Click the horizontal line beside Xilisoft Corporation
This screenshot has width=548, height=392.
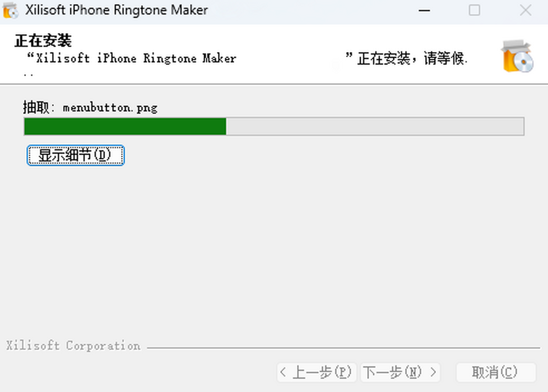point(343,348)
